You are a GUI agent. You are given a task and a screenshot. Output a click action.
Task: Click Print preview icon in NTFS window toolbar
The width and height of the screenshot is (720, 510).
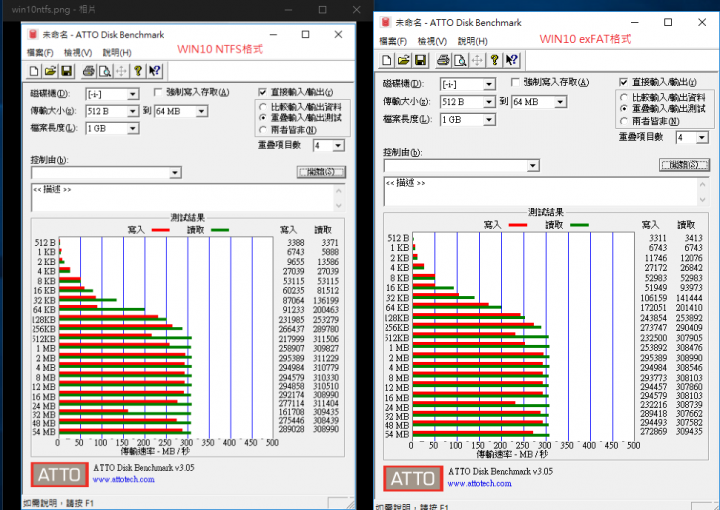[105, 71]
